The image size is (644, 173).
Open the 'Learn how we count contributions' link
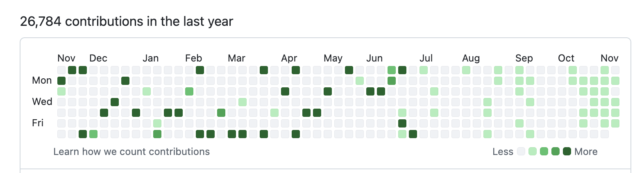(x=132, y=152)
